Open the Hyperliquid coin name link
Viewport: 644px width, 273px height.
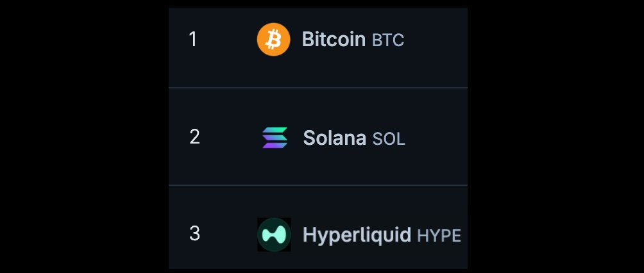pyautogui.click(x=357, y=235)
